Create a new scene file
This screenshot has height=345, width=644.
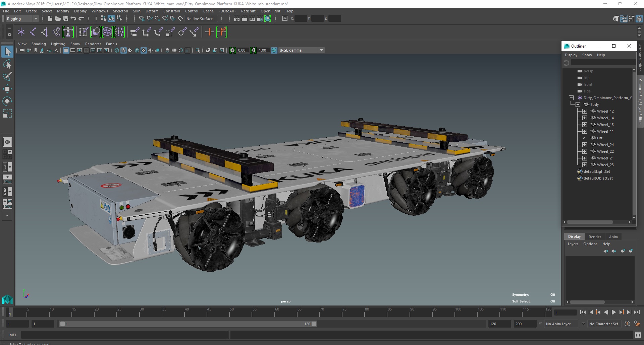coord(50,19)
